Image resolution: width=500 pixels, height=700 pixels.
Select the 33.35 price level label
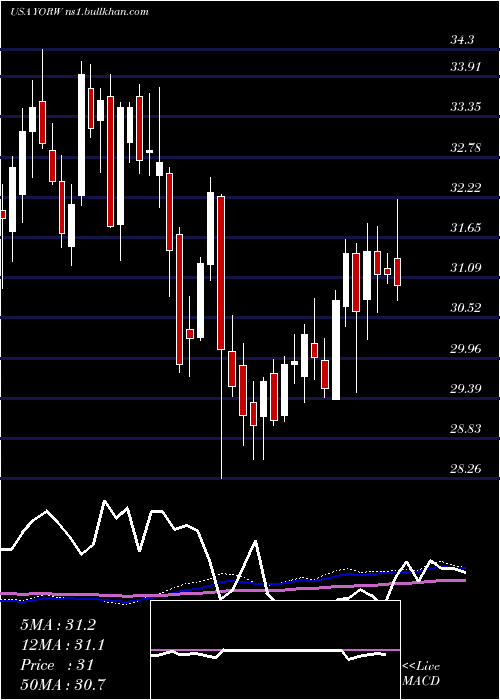point(465,107)
